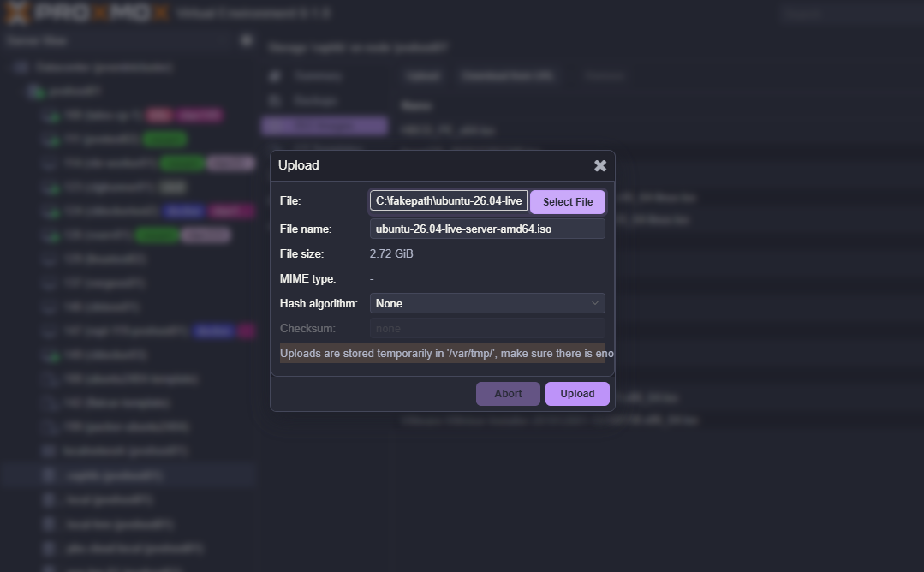Screen dimensions: 924x572
Task: Click the File name text field
Action: [x=487, y=229]
